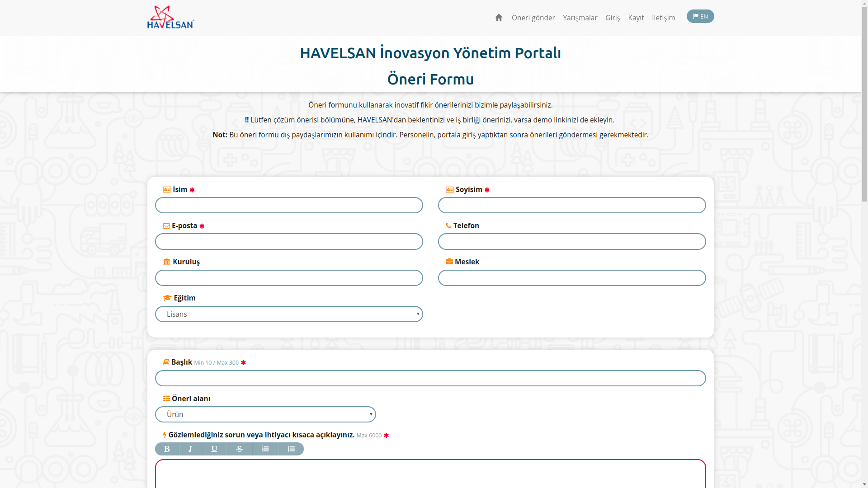Toggle underline formatting in the editor
This screenshot has height=488, width=868.
(214, 449)
